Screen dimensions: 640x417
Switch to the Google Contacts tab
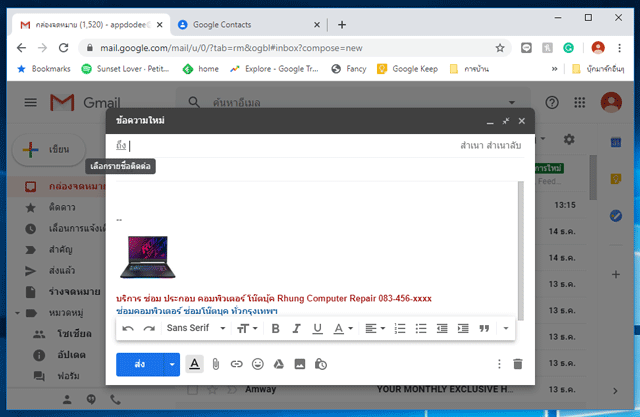(249, 25)
